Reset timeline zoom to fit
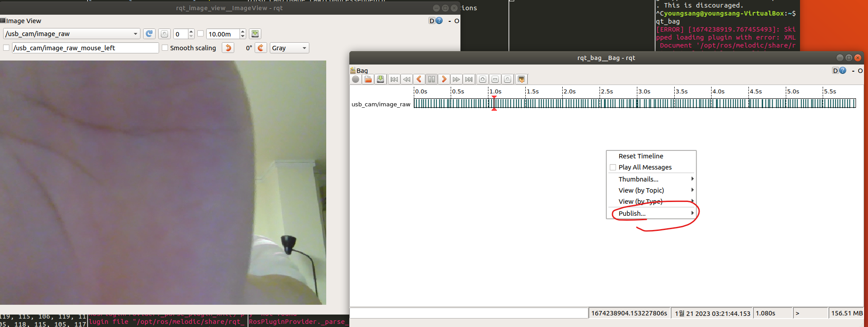The height and width of the screenshot is (327, 868). pyautogui.click(x=508, y=79)
